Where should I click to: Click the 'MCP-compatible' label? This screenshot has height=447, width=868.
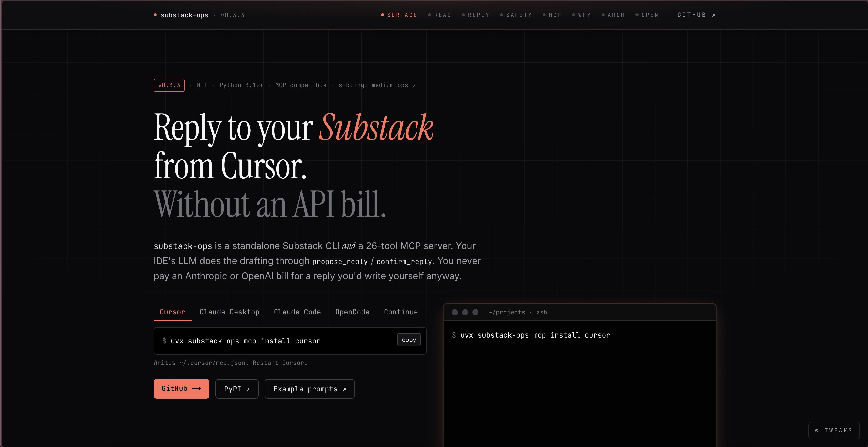[x=301, y=85]
